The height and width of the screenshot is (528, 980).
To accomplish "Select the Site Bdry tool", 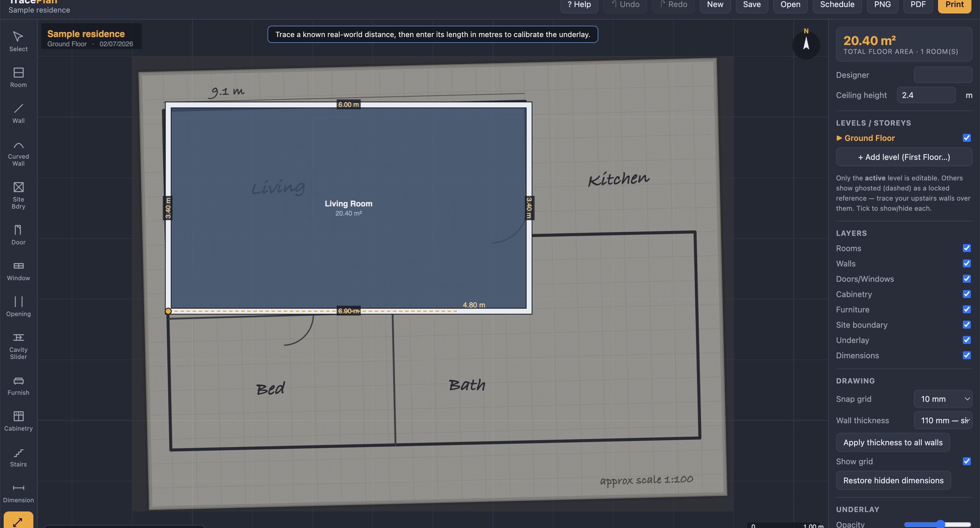I will (18, 195).
